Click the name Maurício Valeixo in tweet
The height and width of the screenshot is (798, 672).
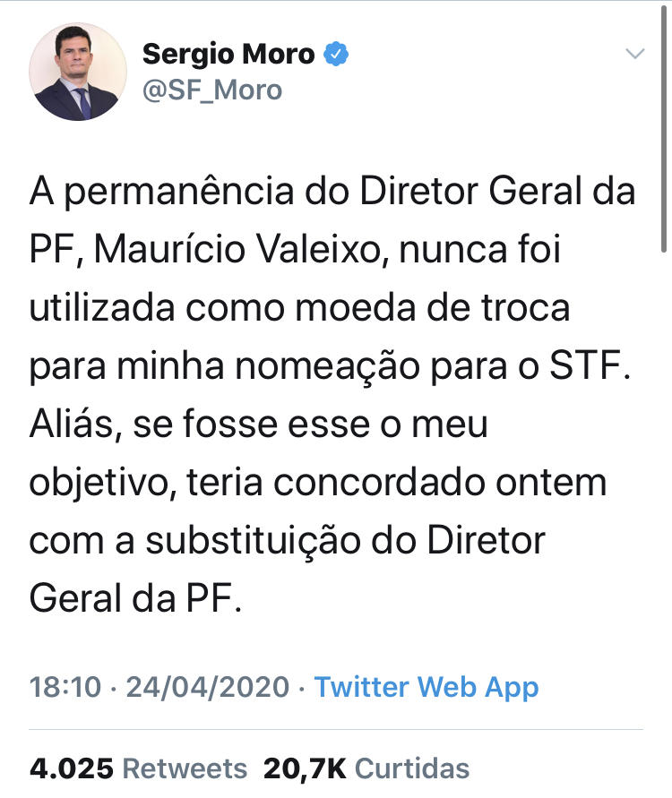point(243,251)
